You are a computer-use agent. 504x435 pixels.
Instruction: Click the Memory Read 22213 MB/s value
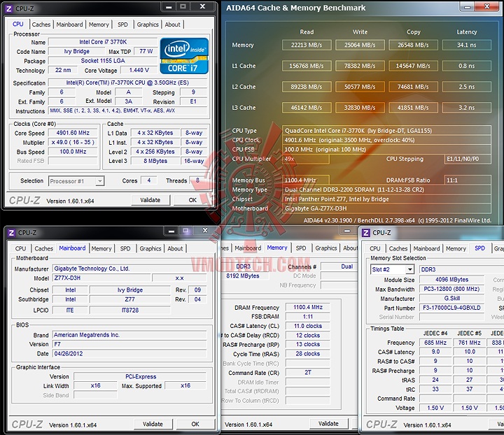(x=307, y=45)
